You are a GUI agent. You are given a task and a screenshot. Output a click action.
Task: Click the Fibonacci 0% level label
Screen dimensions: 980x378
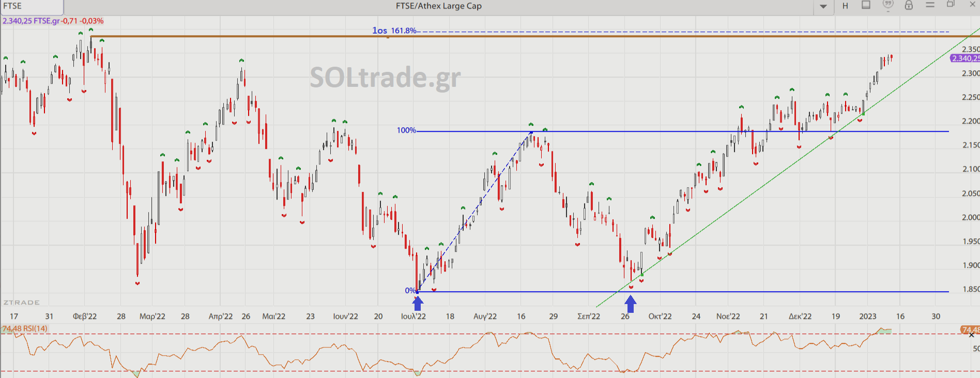[x=410, y=291]
